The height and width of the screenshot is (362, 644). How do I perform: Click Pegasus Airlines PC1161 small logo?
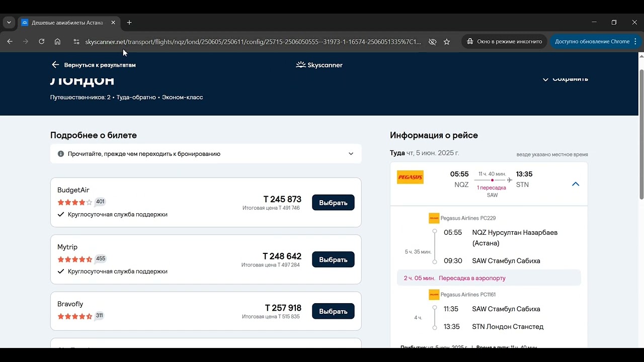pos(434,295)
